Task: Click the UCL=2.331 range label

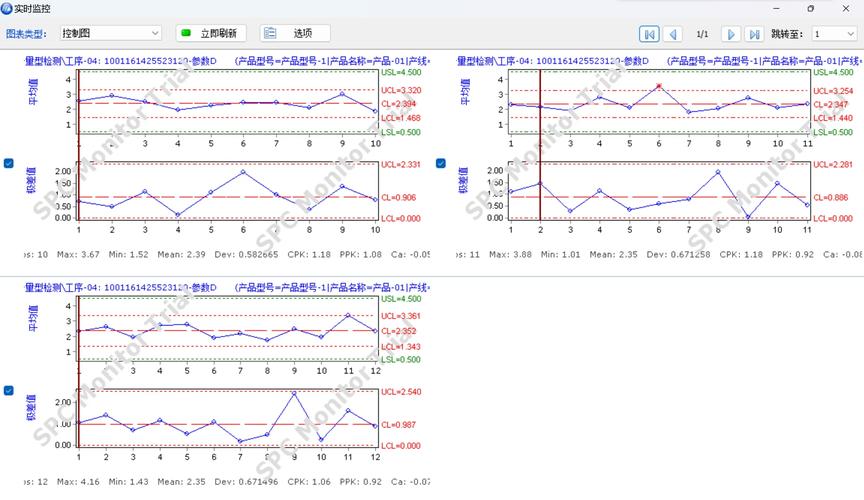Action: pyautogui.click(x=401, y=165)
